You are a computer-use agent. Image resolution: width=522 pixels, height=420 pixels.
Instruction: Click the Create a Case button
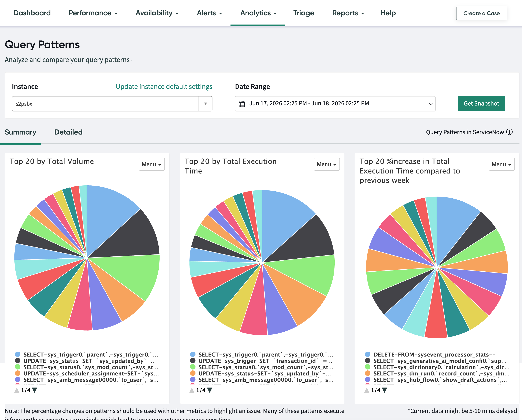pyautogui.click(x=481, y=13)
